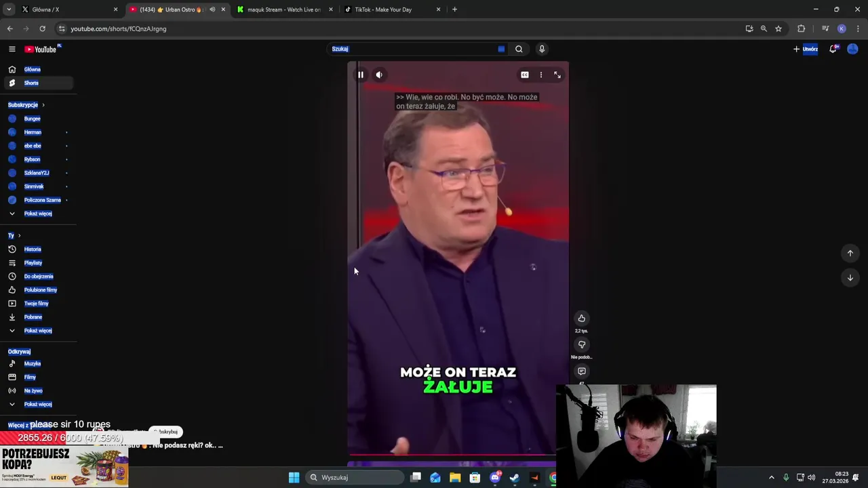
Task: Expand the Subskrypcje section arrow
Action: click(43, 105)
